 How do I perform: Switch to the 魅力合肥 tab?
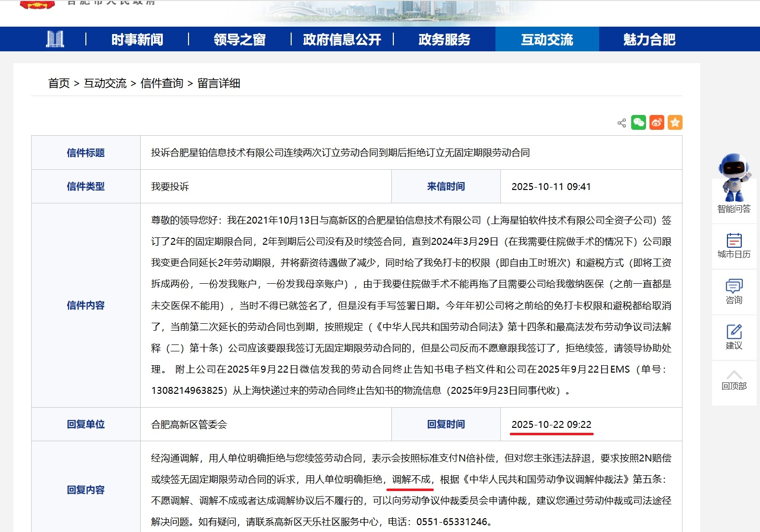click(x=647, y=39)
